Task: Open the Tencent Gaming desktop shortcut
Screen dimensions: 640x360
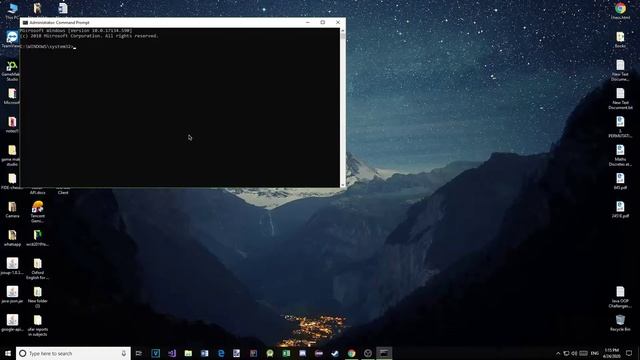Action: [38, 212]
